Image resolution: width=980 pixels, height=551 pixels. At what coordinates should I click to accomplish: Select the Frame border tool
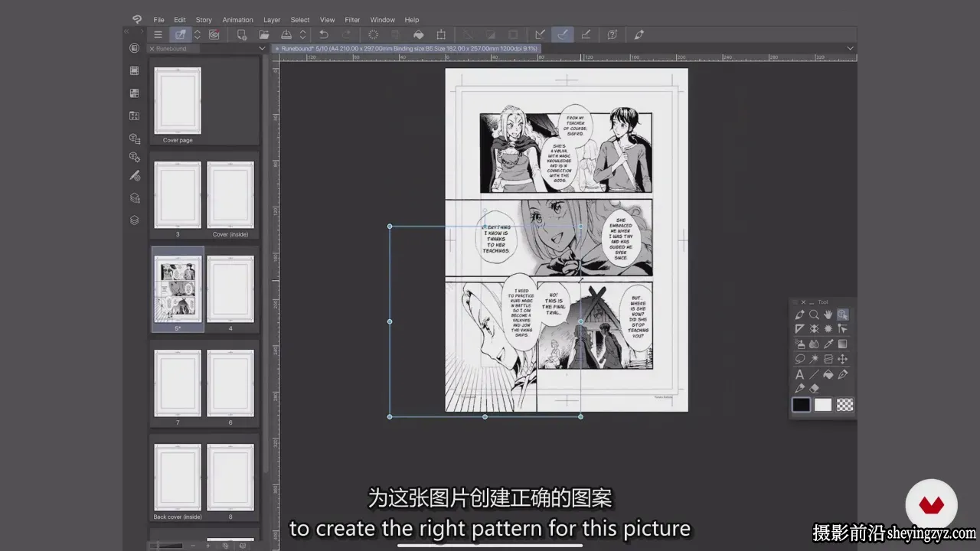pos(828,359)
